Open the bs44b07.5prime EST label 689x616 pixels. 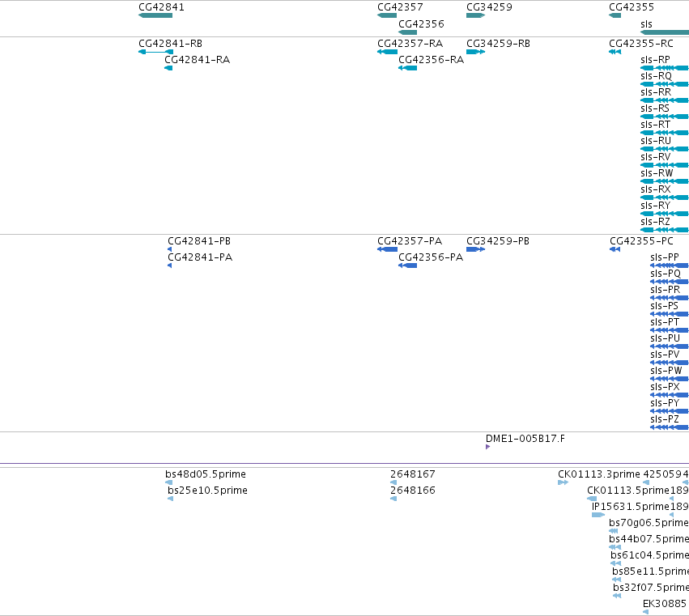click(x=649, y=540)
